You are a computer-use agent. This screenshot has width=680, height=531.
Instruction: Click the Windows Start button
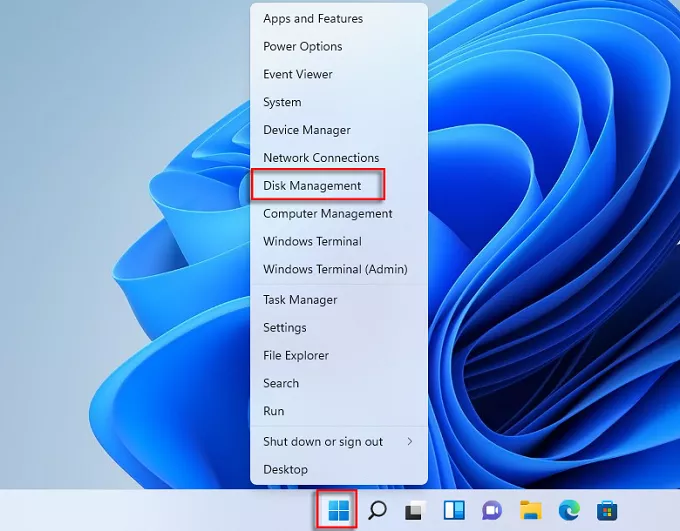pyautogui.click(x=338, y=511)
